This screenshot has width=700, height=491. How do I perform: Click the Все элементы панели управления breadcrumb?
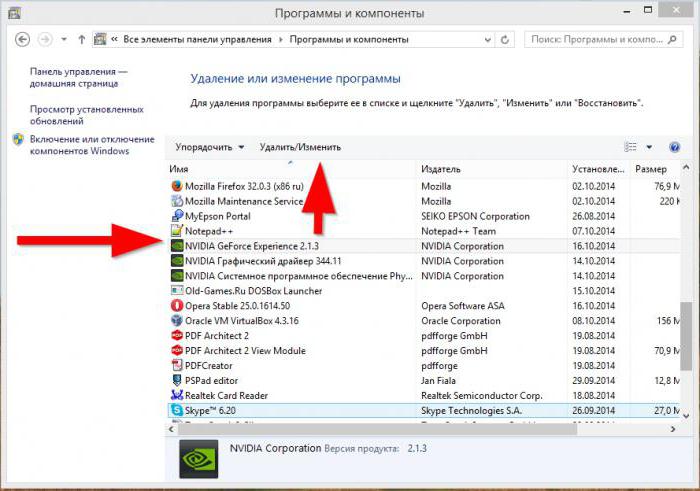[197, 40]
